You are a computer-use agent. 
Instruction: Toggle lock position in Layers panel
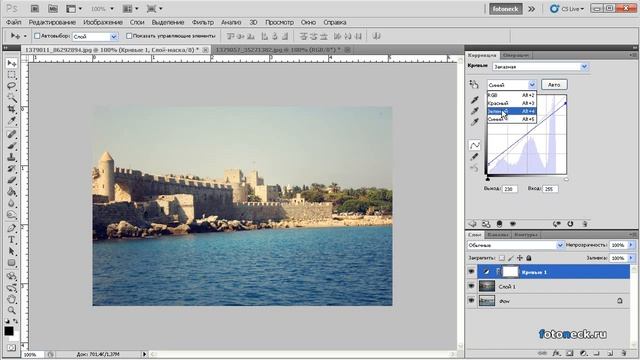tap(520, 258)
